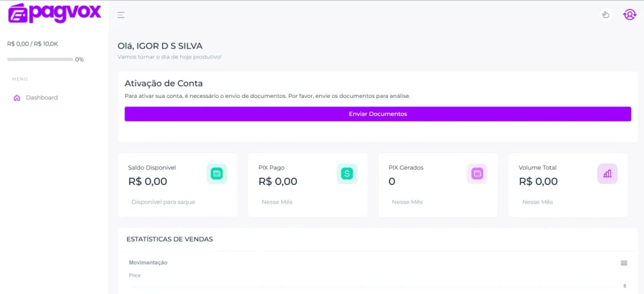Image resolution: width=644 pixels, height=294 pixels.
Task: Click the Price axis label
Action: pos(135,275)
